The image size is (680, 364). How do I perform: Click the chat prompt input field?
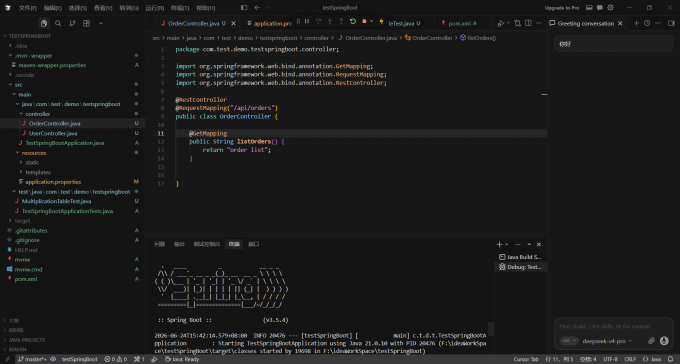[x=613, y=326]
